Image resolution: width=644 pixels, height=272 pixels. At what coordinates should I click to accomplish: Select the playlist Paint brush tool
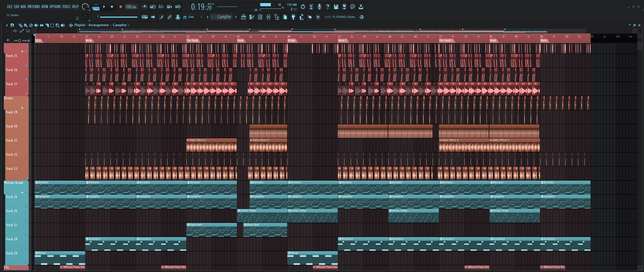[26, 25]
